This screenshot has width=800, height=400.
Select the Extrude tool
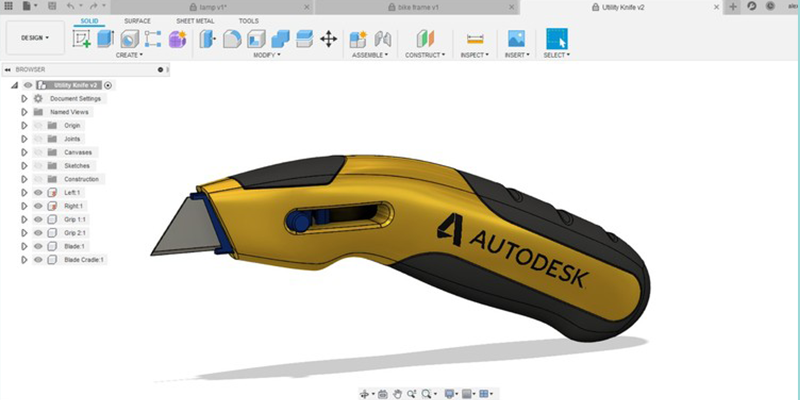pos(106,39)
